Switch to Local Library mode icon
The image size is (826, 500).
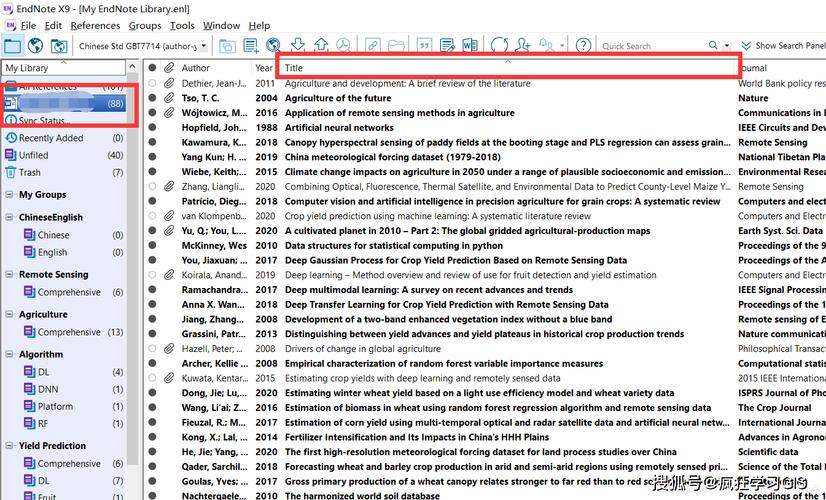point(12,46)
